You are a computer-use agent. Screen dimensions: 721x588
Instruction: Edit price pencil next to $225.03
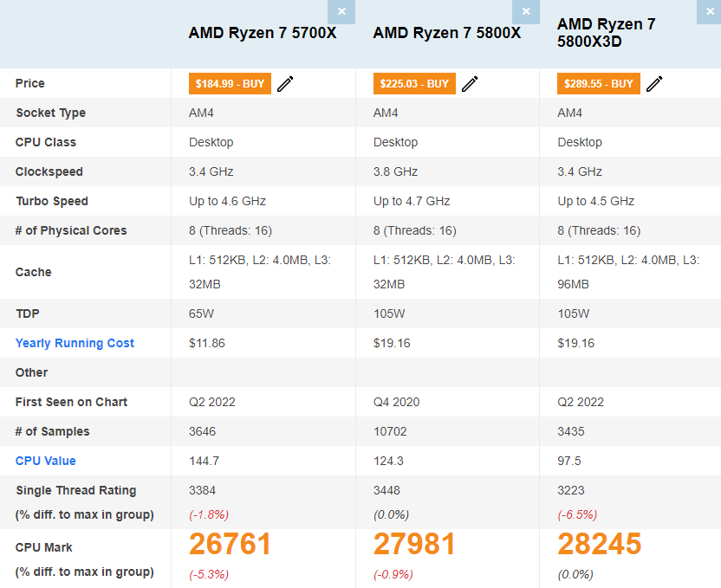coord(470,84)
